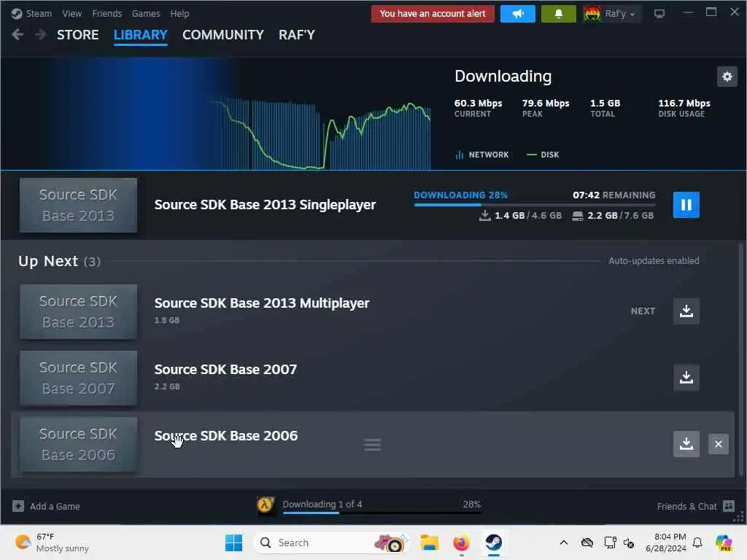Image resolution: width=747 pixels, height=560 pixels.
Task: Open the Friends menu
Action: pyautogui.click(x=107, y=14)
